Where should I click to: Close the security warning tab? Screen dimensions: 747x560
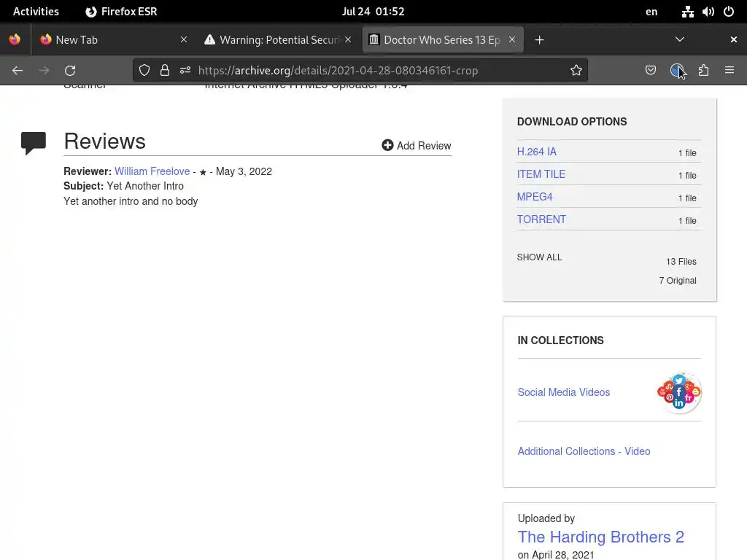point(348,39)
